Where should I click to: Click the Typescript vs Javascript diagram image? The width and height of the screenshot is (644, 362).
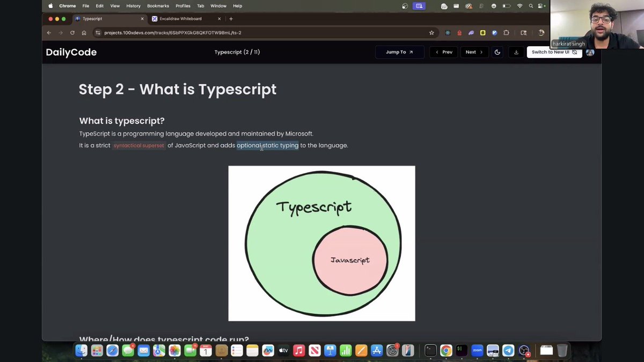[321, 243]
